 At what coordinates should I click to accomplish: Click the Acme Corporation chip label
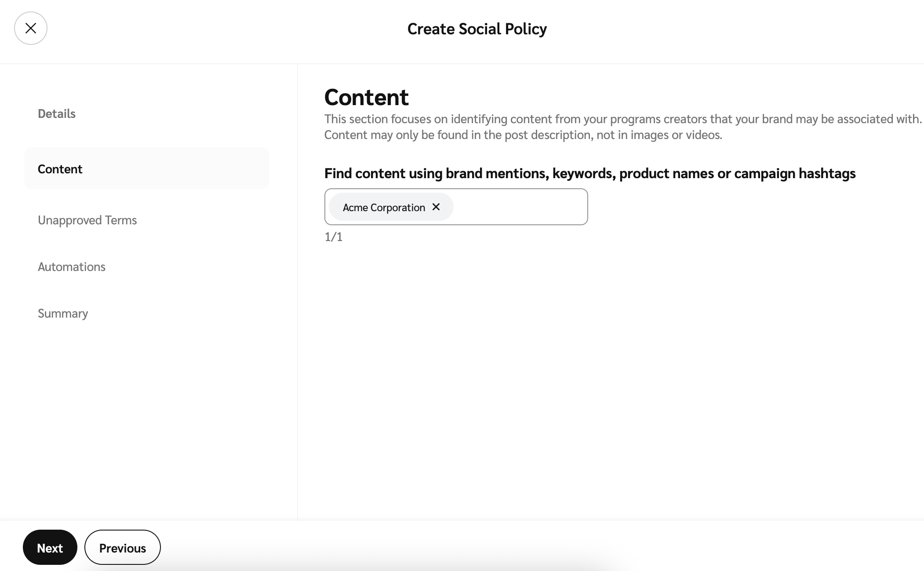tap(383, 207)
